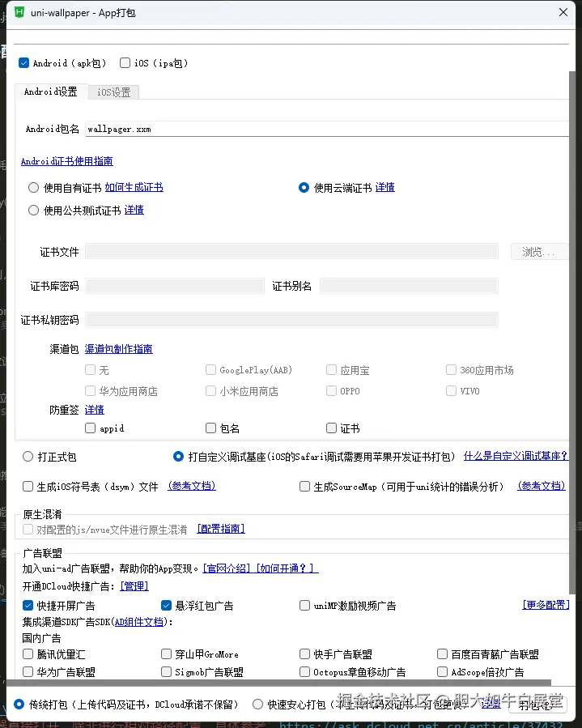Check the GooglePlay(AAB) channel checkbox
The height and width of the screenshot is (728, 582).
coord(210,369)
